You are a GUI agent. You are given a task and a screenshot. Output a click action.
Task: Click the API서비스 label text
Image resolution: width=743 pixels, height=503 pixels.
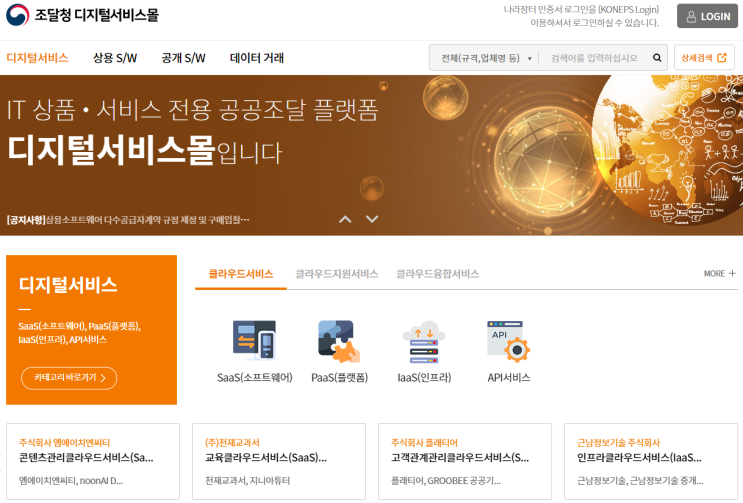[x=508, y=377]
